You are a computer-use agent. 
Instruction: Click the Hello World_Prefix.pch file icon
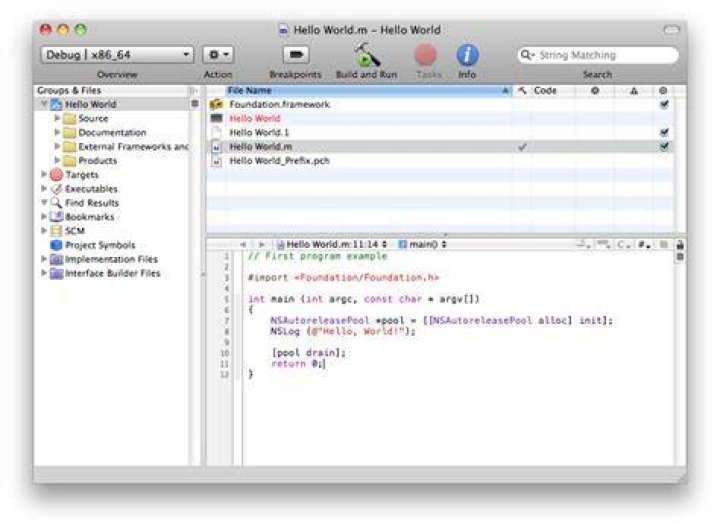(216, 161)
